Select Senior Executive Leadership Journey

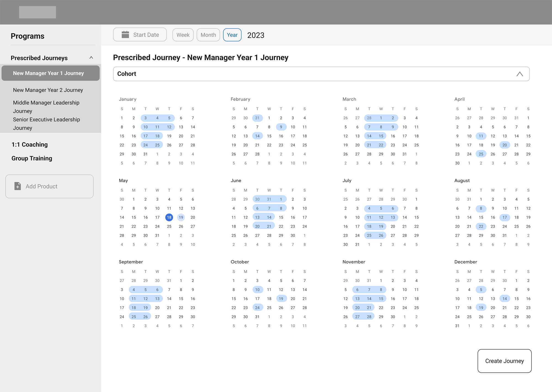pos(46,123)
